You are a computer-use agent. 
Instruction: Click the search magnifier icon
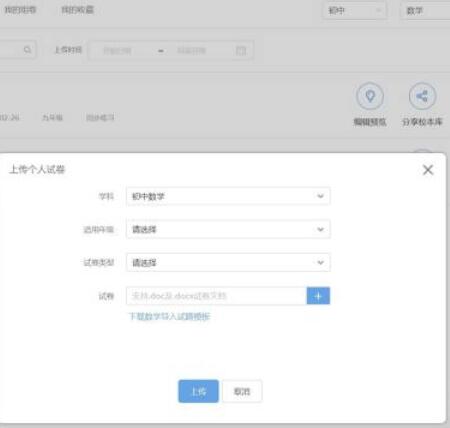[27, 50]
